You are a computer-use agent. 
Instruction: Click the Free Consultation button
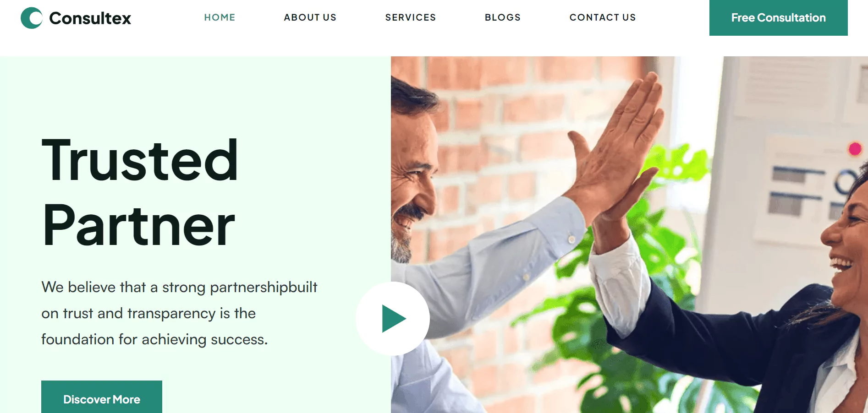pos(778,18)
